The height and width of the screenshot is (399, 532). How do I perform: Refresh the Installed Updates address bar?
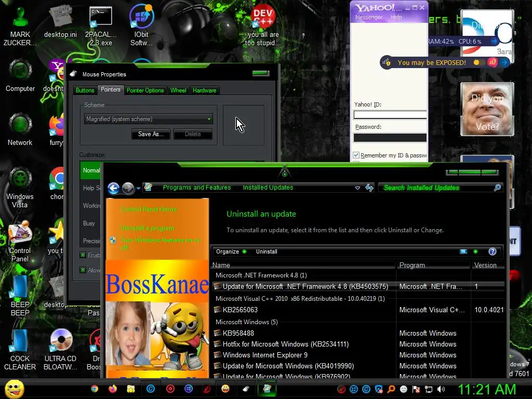(369, 188)
